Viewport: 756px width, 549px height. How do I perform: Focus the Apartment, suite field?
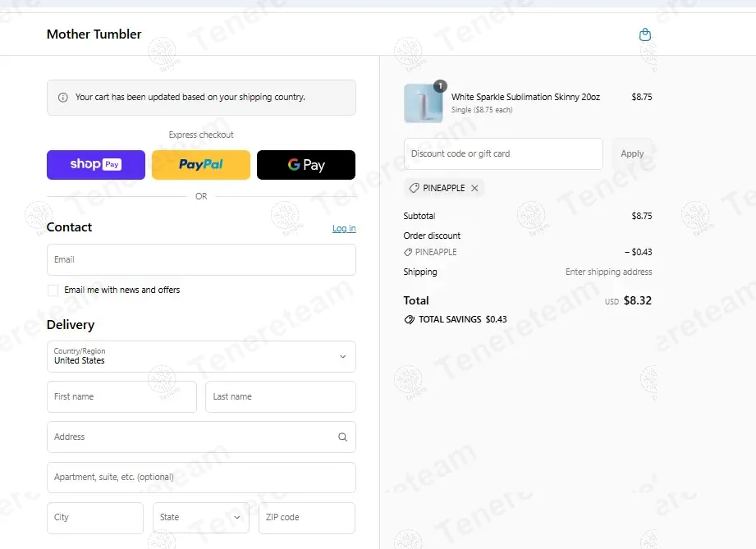coord(201,478)
